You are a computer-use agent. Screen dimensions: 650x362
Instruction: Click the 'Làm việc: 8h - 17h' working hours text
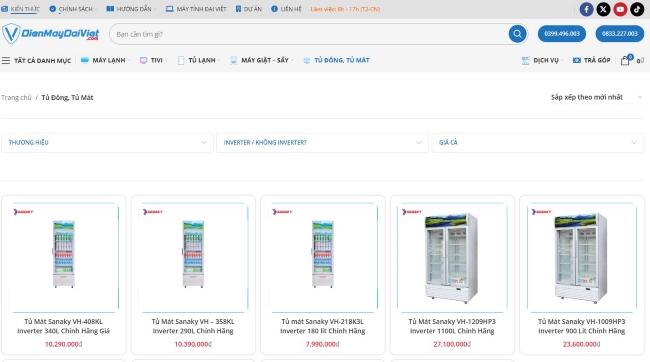pos(345,9)
